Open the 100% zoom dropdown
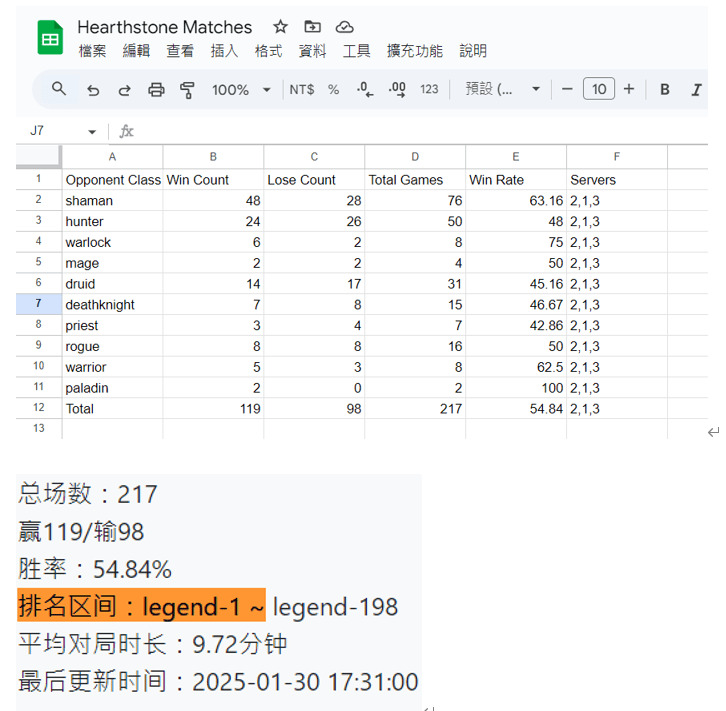This screenshot has width=726, height=711. pyautogui.click(x=241, y=90)
